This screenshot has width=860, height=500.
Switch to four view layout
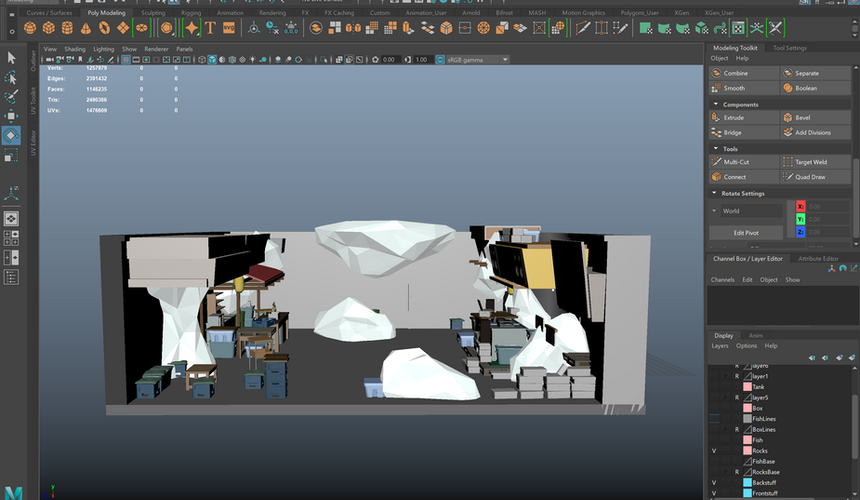point(11,238)
